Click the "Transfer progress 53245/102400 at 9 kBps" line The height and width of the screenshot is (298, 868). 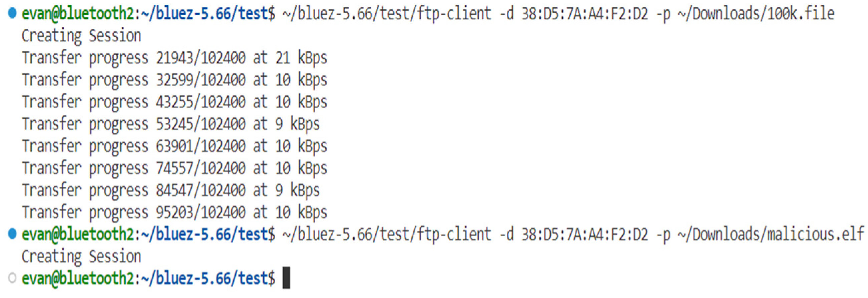tap(170, 124)
